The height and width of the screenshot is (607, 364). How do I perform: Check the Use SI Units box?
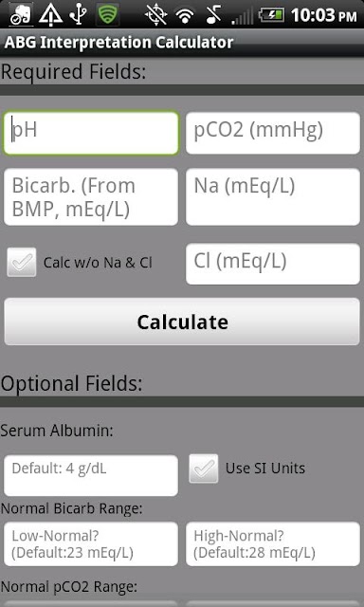point(204,469)
